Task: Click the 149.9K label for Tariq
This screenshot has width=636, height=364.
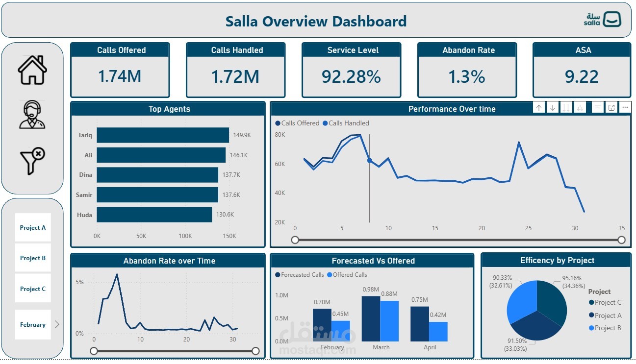Action: (242, 135)
